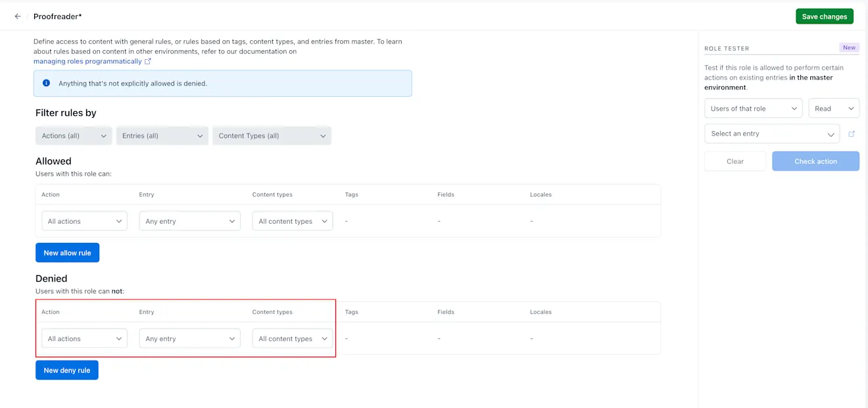
Task: Open selected entry via external link icon
Action: (x=852, y=134)
